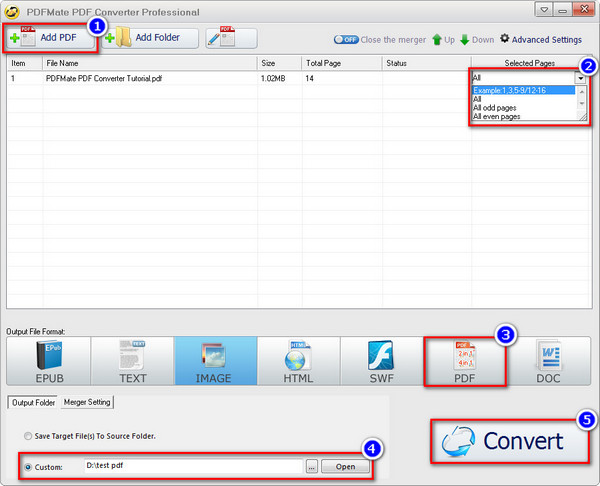This screenshot has height=486, width=600.
Task: Click the Selected Pages column header
Action: (x=530, y=63)
